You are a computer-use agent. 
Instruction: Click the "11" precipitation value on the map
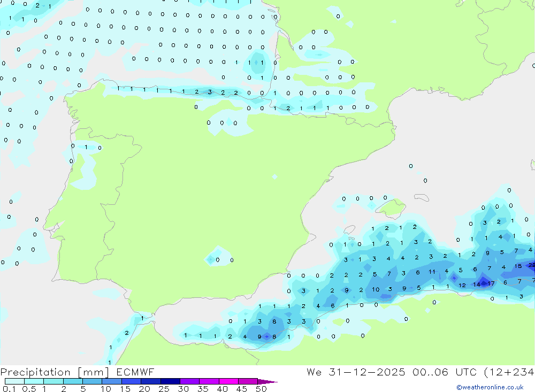(x=432, y=272)
